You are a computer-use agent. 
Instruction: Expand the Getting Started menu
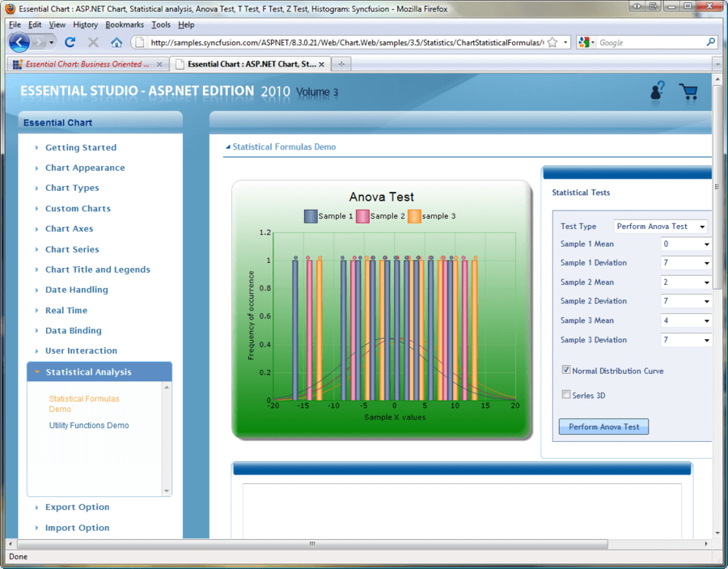click(x=81, y=147)
